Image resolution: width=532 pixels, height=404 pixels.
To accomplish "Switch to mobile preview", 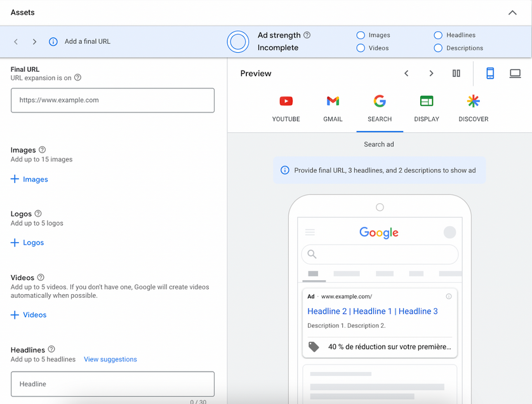I will (x=490, y=74).
